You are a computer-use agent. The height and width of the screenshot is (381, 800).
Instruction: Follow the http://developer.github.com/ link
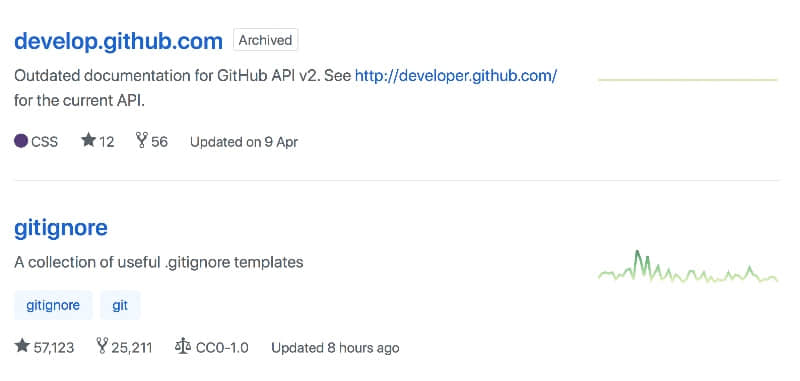point(456,76)
